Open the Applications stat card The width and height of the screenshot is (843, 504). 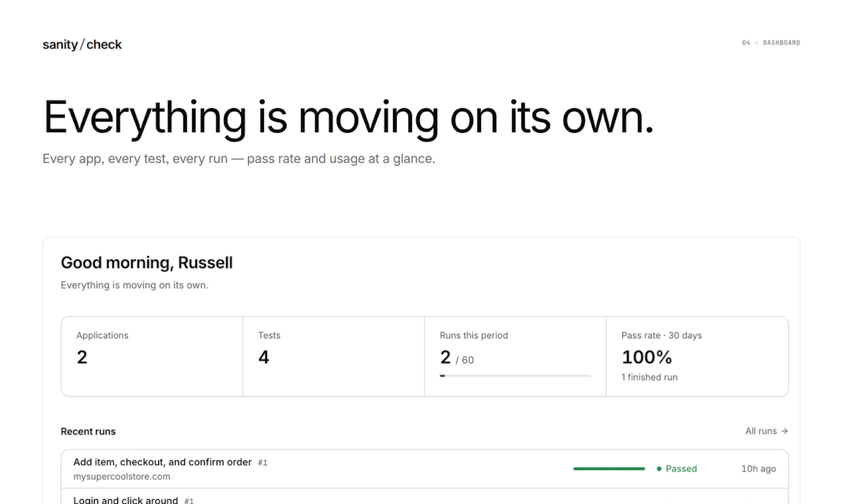pyautogui.click(x=152, y=356)
